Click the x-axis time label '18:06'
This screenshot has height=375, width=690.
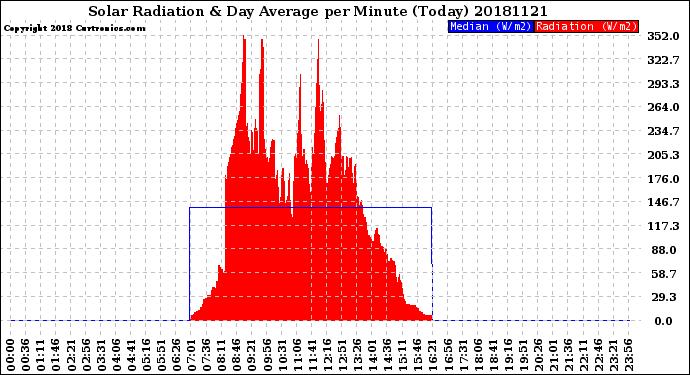477,355
